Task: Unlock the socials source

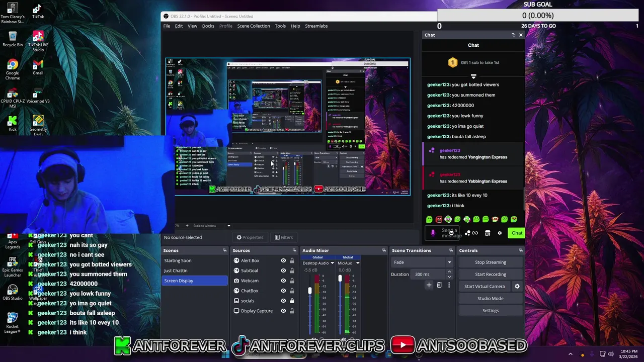Action: point(292,301)
